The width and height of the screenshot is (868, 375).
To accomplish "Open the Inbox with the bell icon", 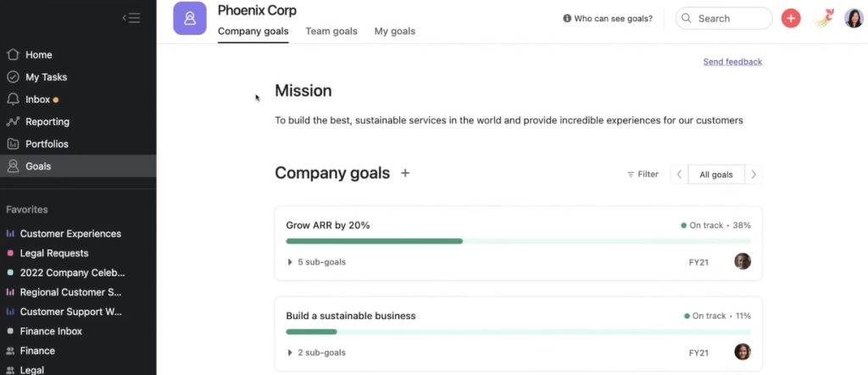I will 13,99.
